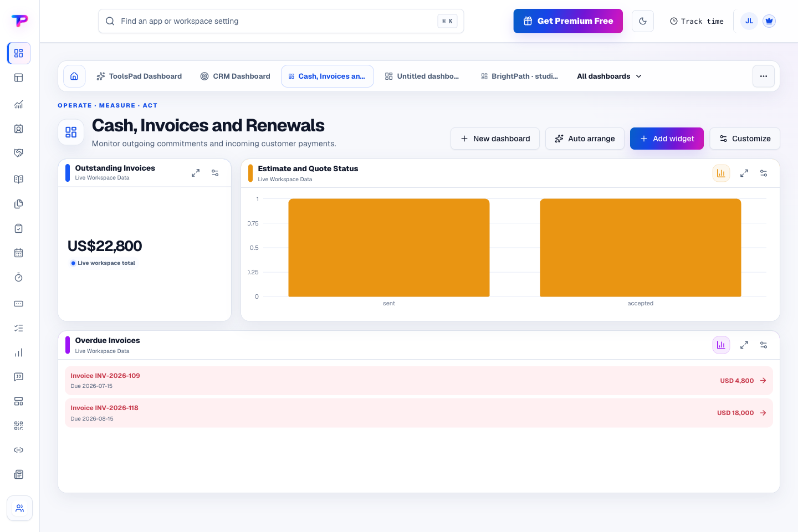The width and height of the screenshot is (798, 532).
Task: Click the ToolsPad logo
Action: pyautogui.click(x=19, y=21)
